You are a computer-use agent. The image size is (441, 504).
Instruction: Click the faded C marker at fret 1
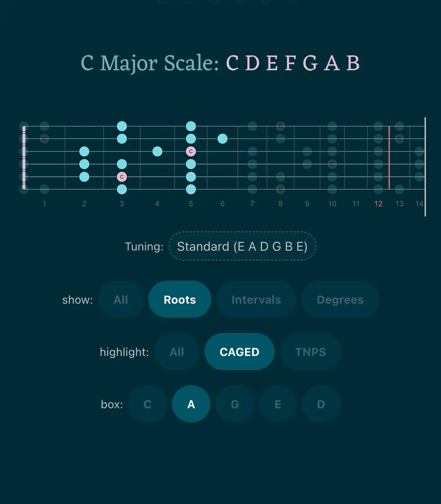(44, 138)
